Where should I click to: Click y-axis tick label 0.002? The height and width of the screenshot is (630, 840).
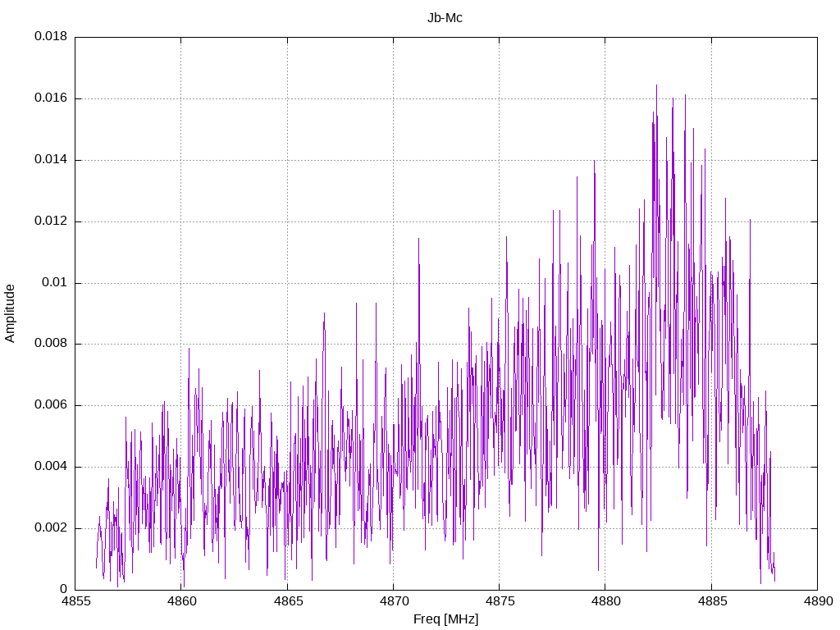coord(51,527)
